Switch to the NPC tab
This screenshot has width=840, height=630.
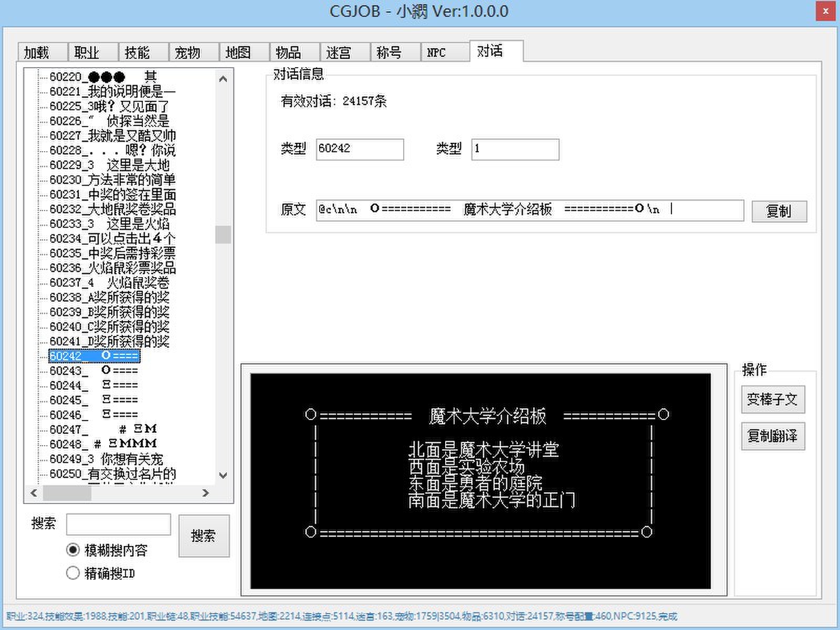pyautogui.click(x=437, y=52)
